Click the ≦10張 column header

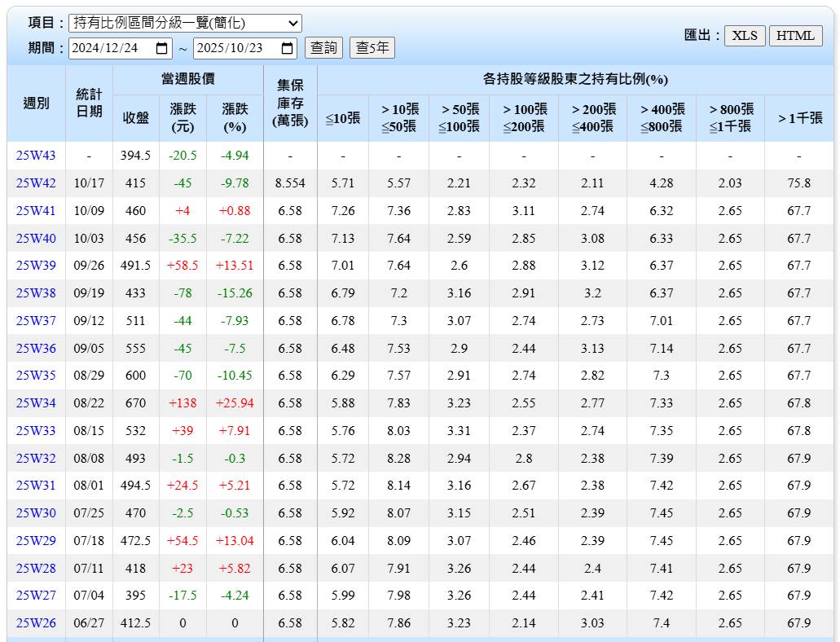(343, 118)
